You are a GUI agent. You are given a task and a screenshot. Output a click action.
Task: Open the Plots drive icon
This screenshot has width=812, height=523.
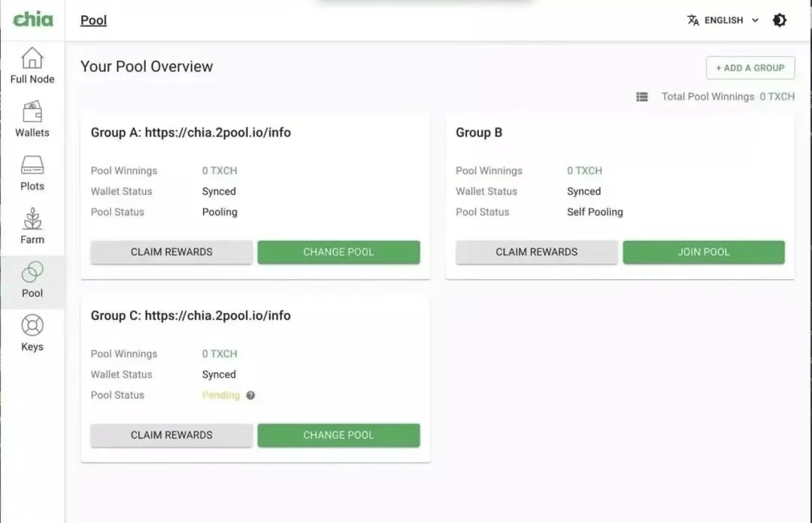point(32,166)
